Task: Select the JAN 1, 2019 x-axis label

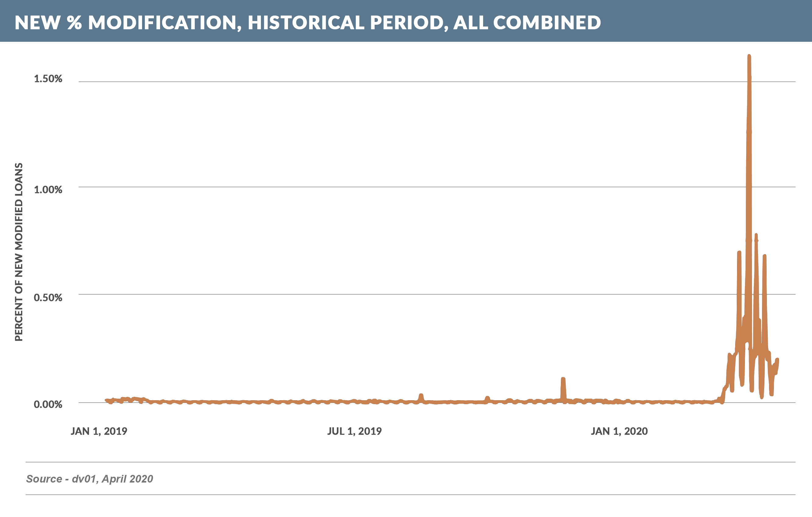Action: (x=99, y=431)
